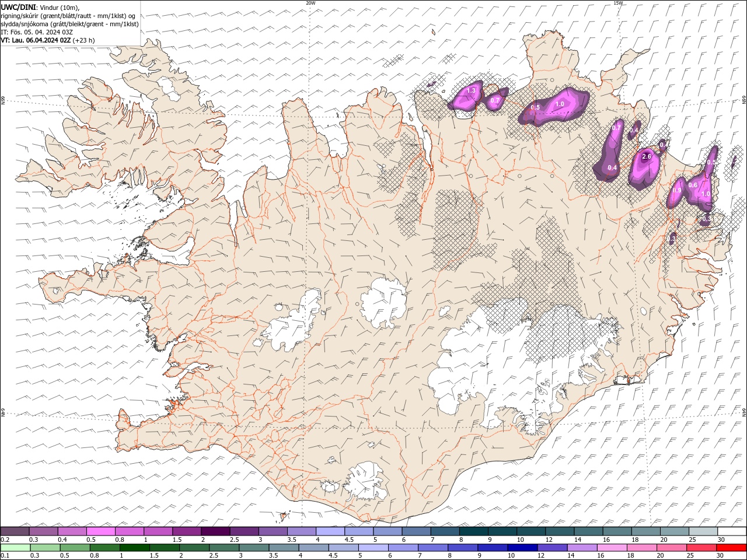Click the pale pink swatch between 16 and 18 on lower scale
The image size is (747, 560).
(612, 548)
